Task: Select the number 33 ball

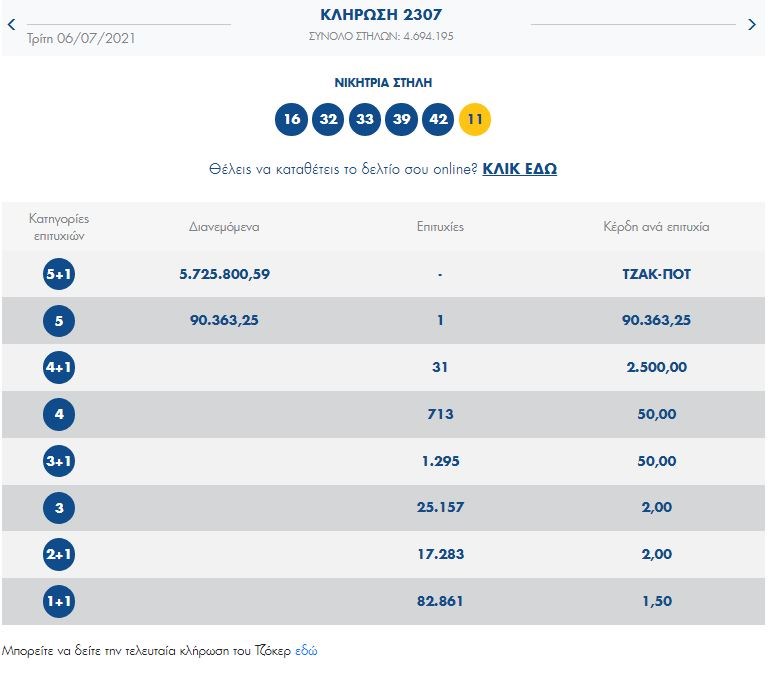Action: click(365, 120)
